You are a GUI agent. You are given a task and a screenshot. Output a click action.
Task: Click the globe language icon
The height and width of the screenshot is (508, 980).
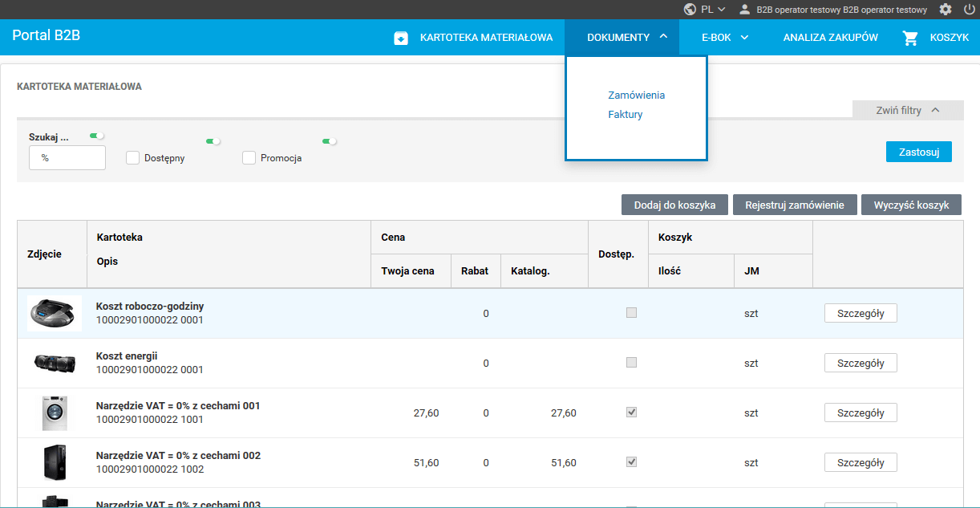[690, 10]
